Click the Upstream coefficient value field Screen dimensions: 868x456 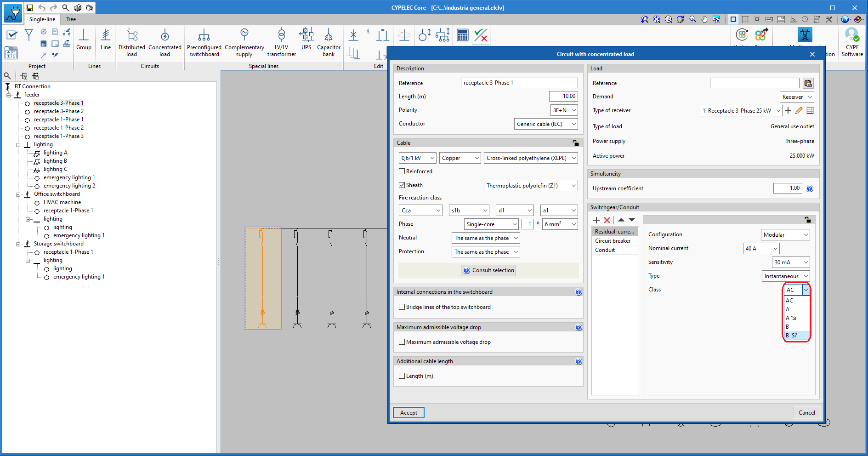[788, 188]
